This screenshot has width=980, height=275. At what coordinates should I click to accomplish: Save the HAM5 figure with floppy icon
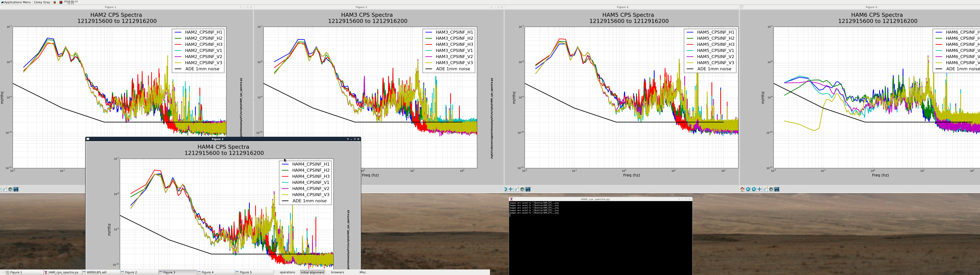pyautogui.click(x=528, y=189)
